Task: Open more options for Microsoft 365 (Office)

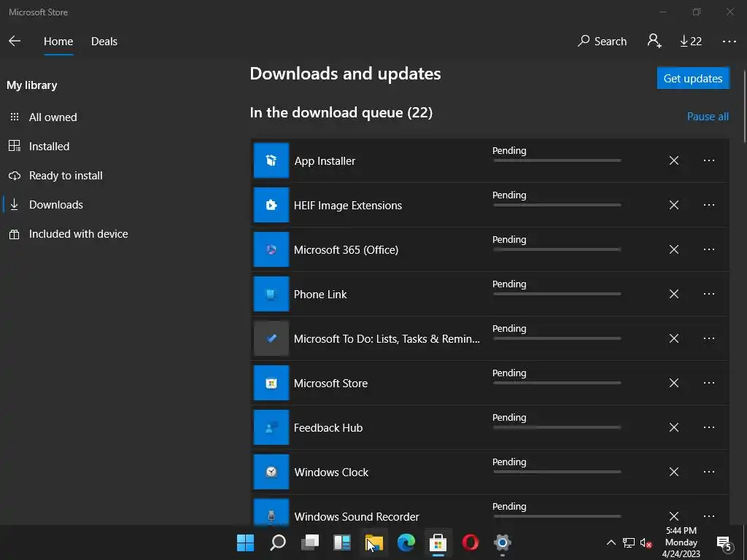Action: [x=709, y=249]
